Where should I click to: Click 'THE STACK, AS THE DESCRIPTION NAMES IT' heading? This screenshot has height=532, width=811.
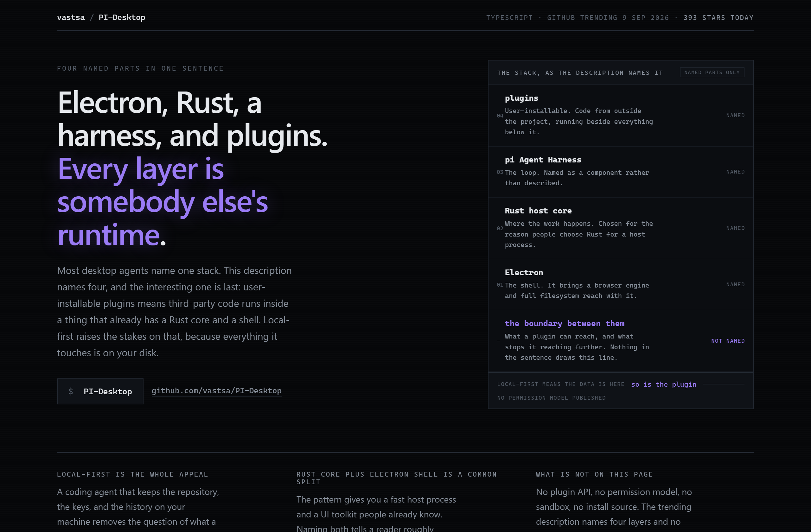tap(580, 73)
